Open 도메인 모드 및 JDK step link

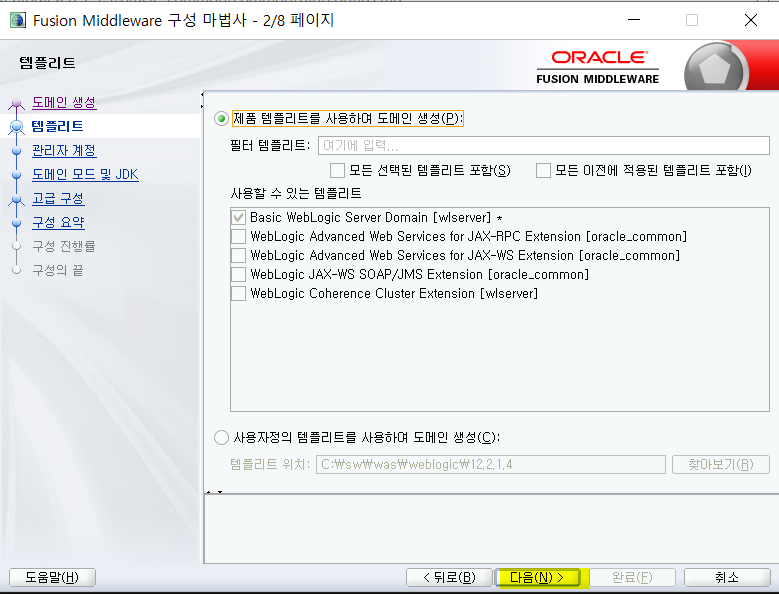pyautogui.click(x=85, y=175)
